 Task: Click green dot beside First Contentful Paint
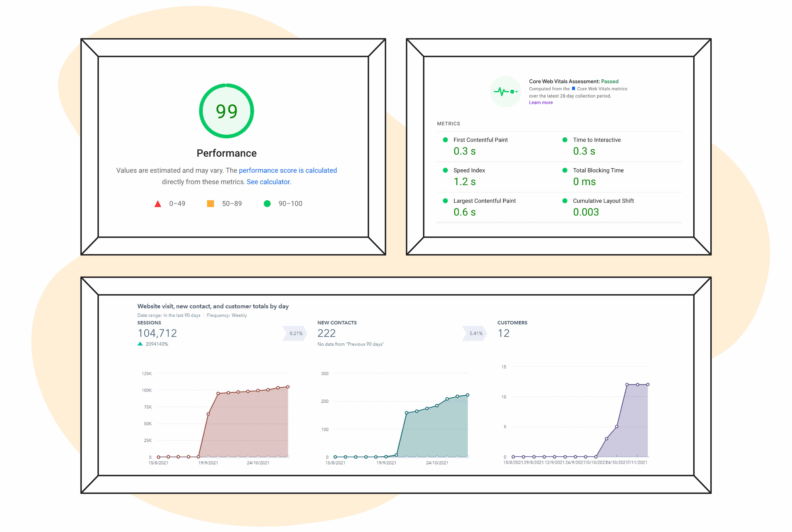point(445,140)
